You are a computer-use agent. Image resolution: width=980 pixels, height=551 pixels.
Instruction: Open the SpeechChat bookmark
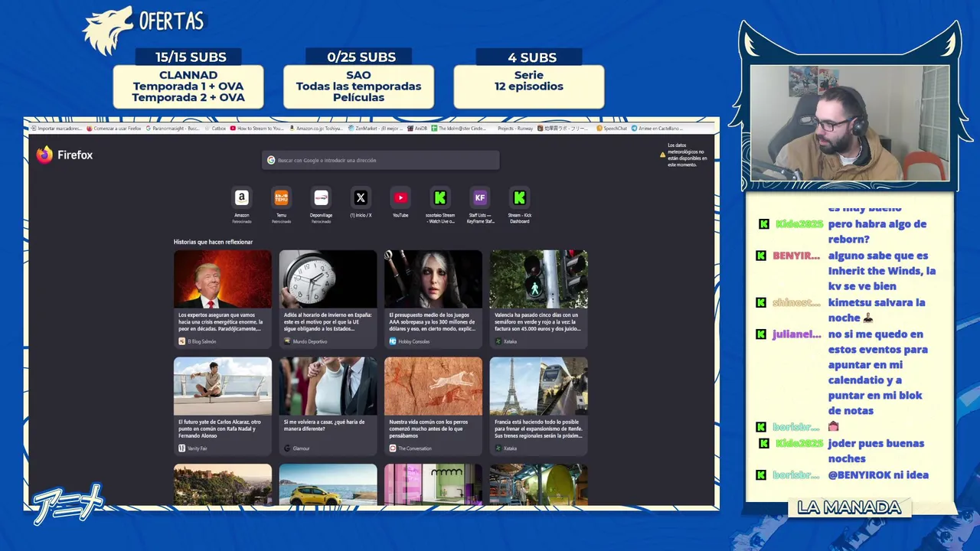pyautogui.click(x=611, y=129)
